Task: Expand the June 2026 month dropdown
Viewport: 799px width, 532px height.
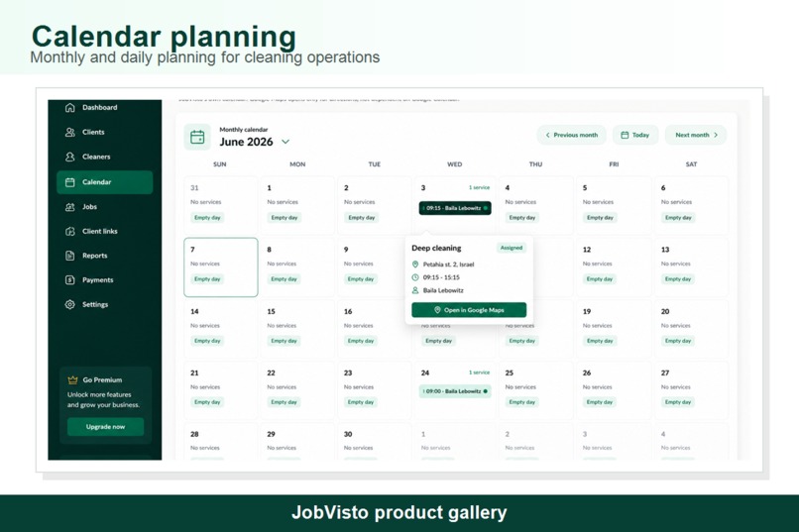Action: click(x=285, y=142)
